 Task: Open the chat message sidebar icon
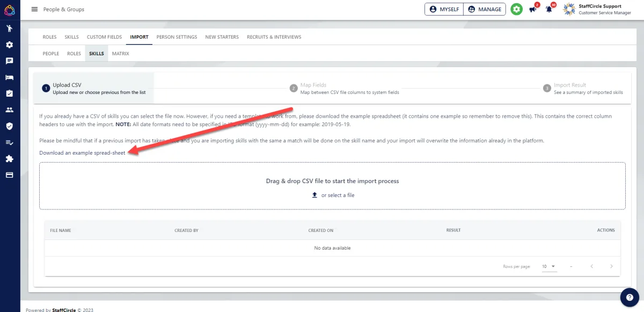10,61
